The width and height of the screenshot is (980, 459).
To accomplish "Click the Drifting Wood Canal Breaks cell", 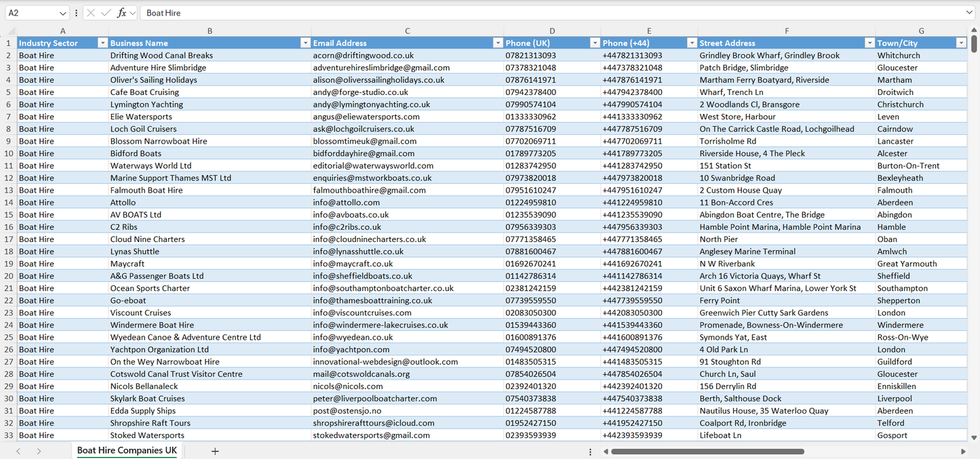I will 210,56.
